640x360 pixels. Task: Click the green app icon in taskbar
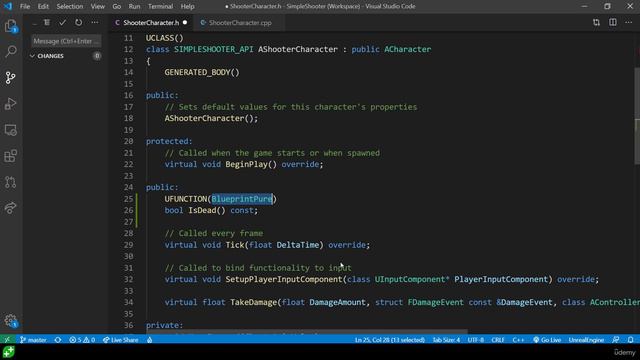(x=9, y=352)
